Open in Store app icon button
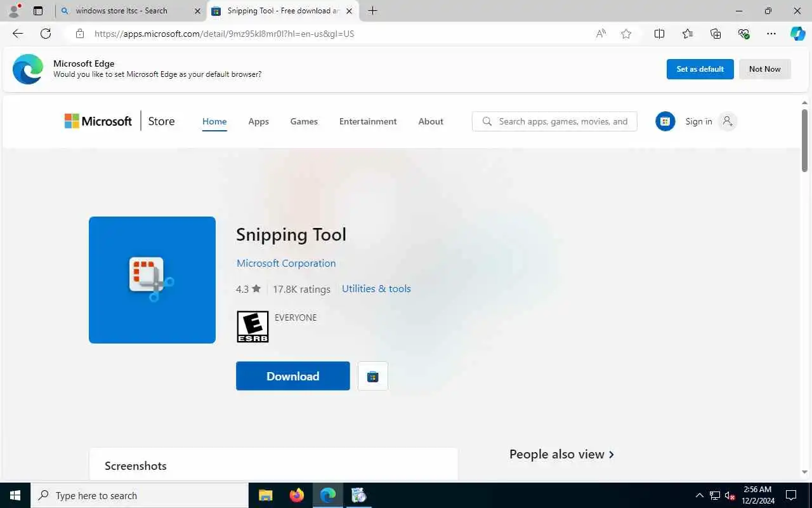 coord(373,377)
